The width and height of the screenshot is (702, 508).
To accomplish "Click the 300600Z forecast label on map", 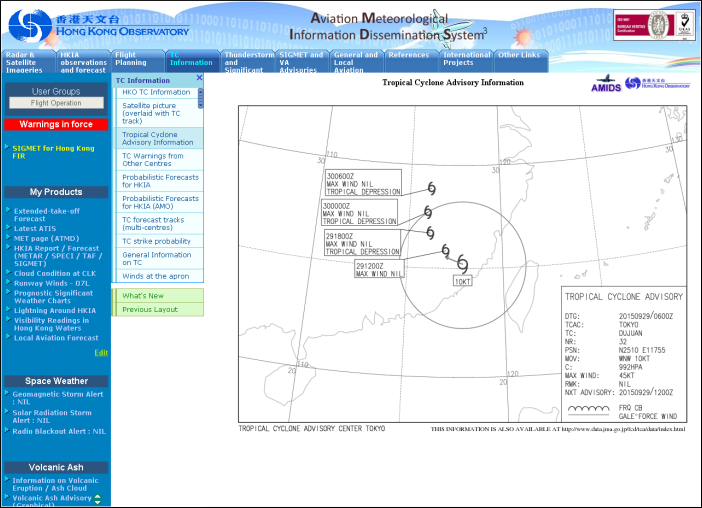I will [363, 183].
